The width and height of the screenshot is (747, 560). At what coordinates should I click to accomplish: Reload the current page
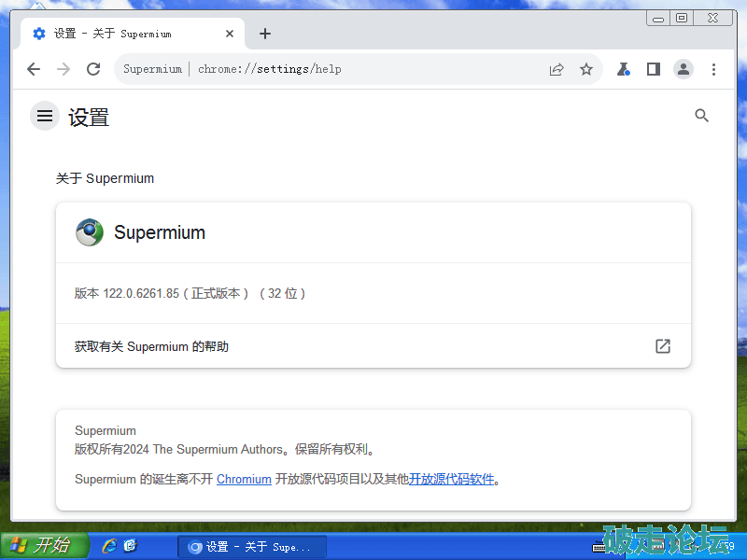pyautogui.click(x=93, y=69)
